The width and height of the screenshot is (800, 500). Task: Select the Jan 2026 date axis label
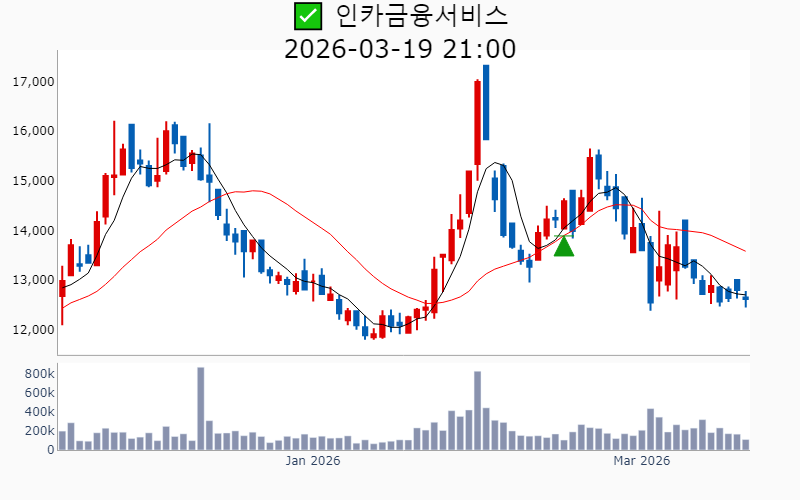click(313, 461)
